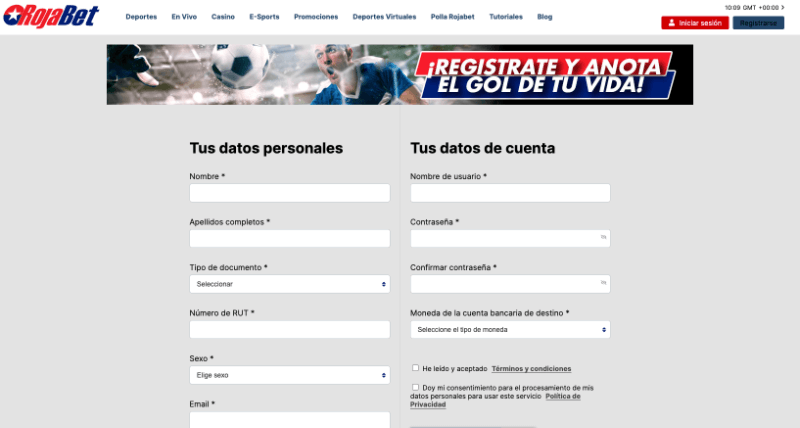
Task: Open the Deportes menu
Action: 141,17
